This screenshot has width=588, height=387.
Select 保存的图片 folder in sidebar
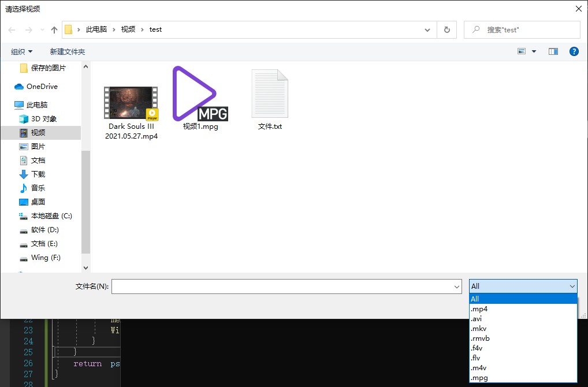pos(43,68)
